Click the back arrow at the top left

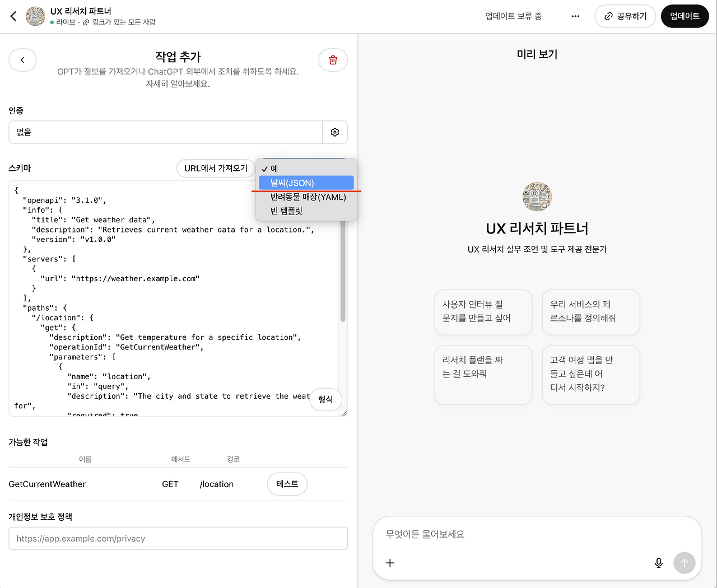pos(12,16)
